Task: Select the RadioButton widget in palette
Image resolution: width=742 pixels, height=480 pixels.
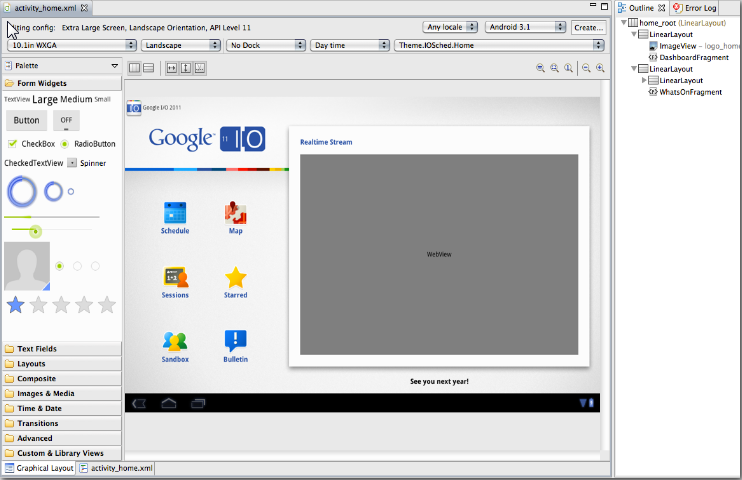Action: coord(88,143)
